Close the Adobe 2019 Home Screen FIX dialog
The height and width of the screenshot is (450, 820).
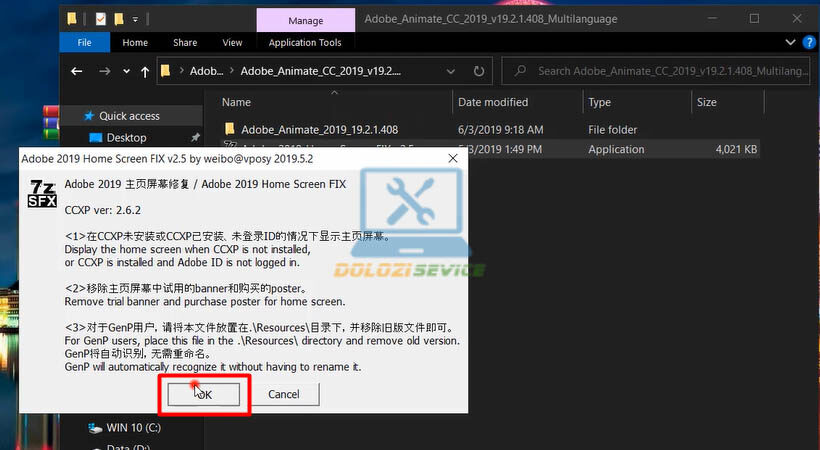(x=453, y=158)
